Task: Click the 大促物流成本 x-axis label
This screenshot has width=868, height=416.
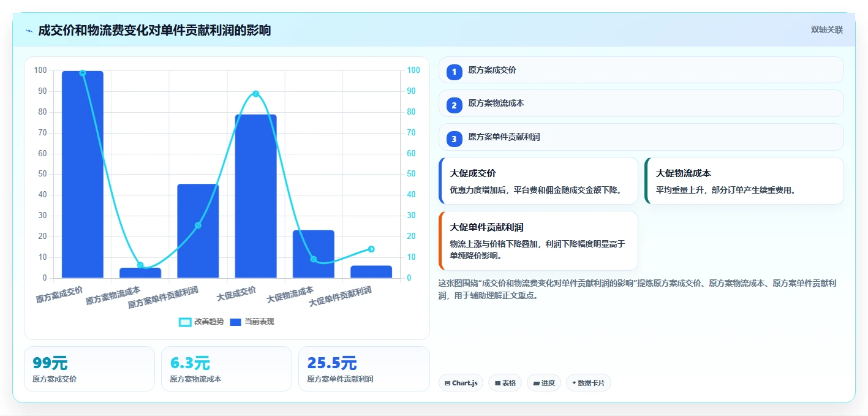Action: pos(290,295)
